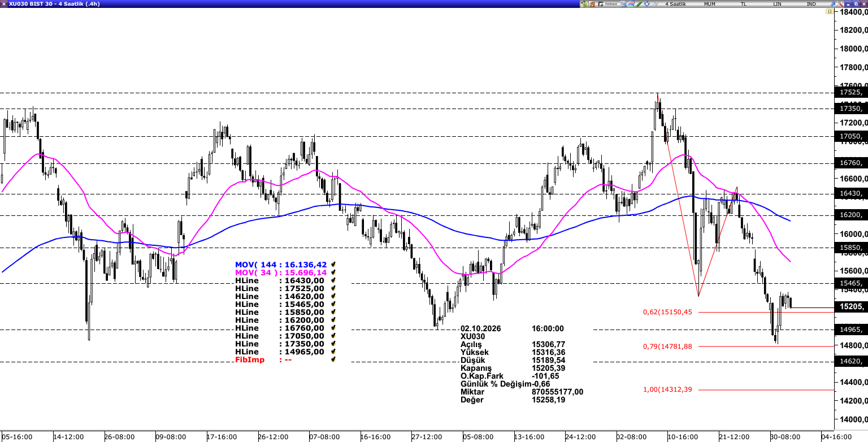
Task: Click the green buy-order icon in title bar
Action: click(584, 4)
